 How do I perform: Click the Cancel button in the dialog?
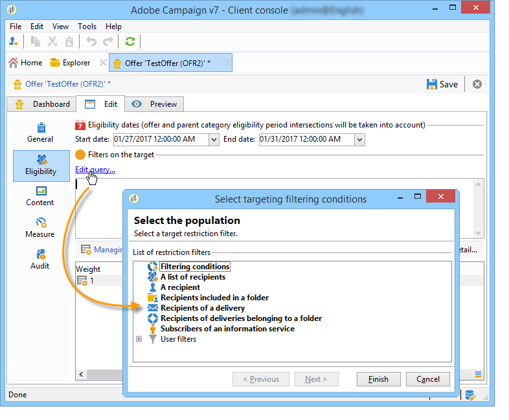click(x=428, y=379)
